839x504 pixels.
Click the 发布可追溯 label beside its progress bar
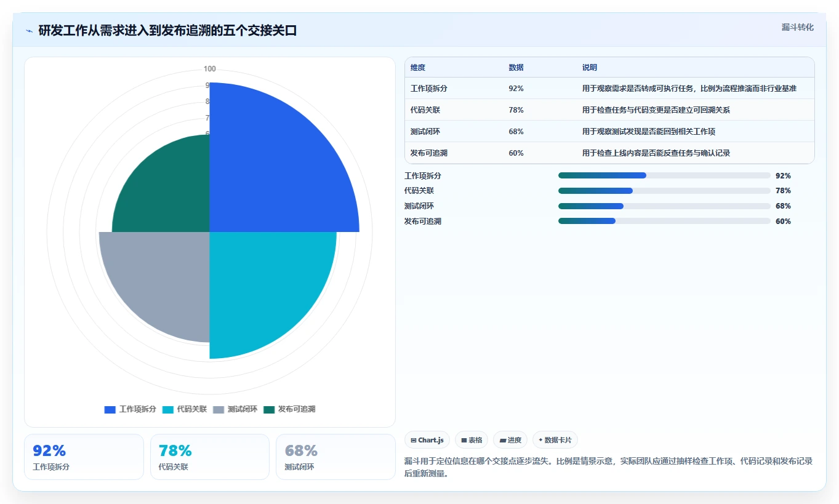coord(423,222)
